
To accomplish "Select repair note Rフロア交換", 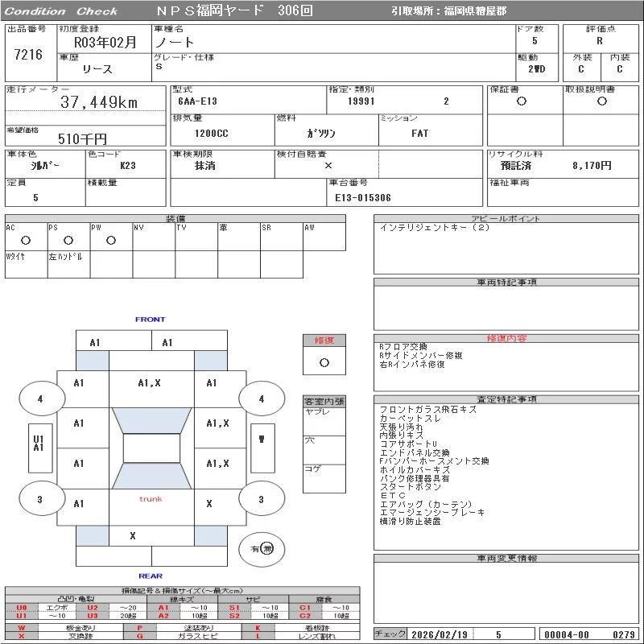I will pos(403,347).
